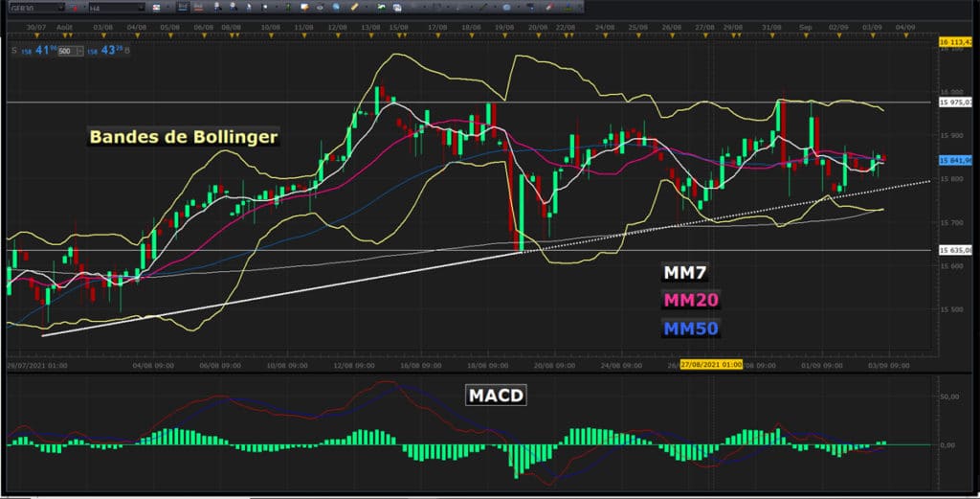Click the yellow marker under 25/08
980x499 pixels.
pyautogui.click(x=638, y=35)
